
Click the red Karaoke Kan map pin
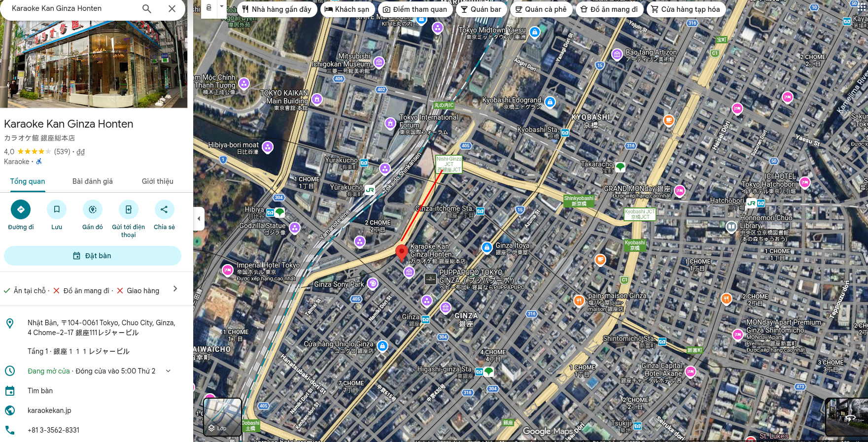402,252
